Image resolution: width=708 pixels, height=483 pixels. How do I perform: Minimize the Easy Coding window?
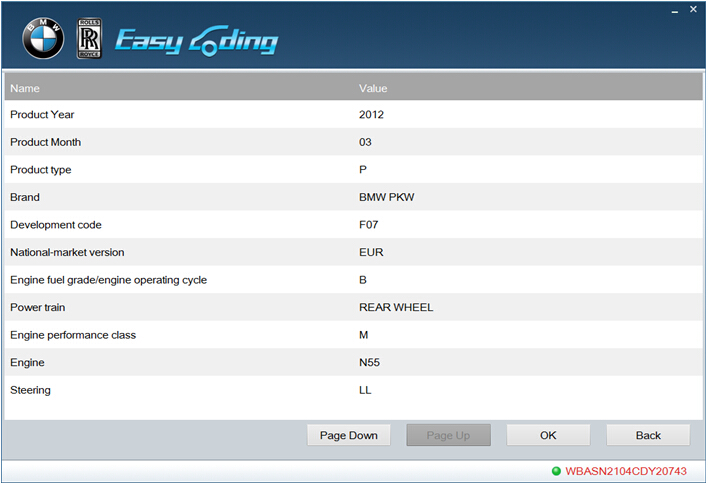(675, 10)
